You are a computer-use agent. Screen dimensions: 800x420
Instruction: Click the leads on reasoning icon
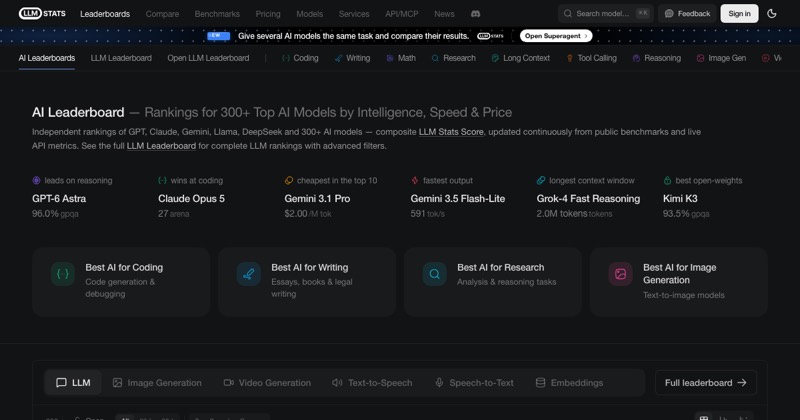tap(36, 181)
